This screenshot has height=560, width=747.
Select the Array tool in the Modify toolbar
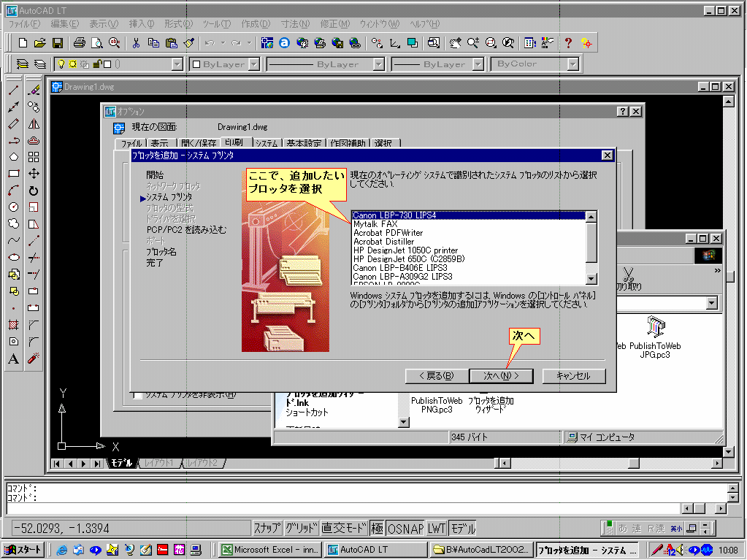click(x=34, y=157)
